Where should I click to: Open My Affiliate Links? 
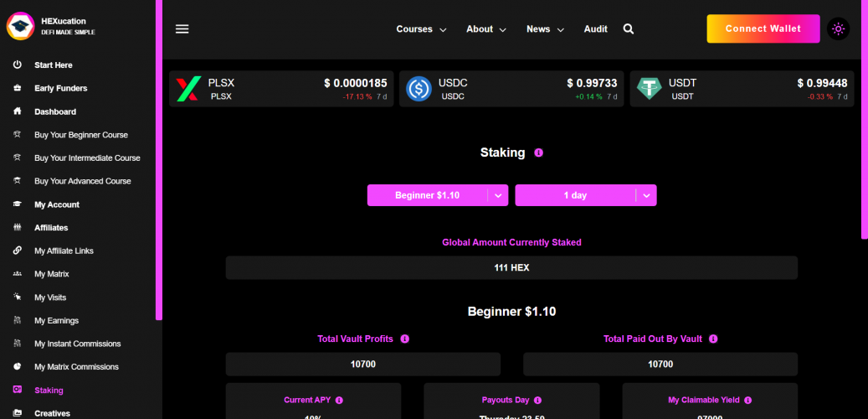click(x=64, y=251)
